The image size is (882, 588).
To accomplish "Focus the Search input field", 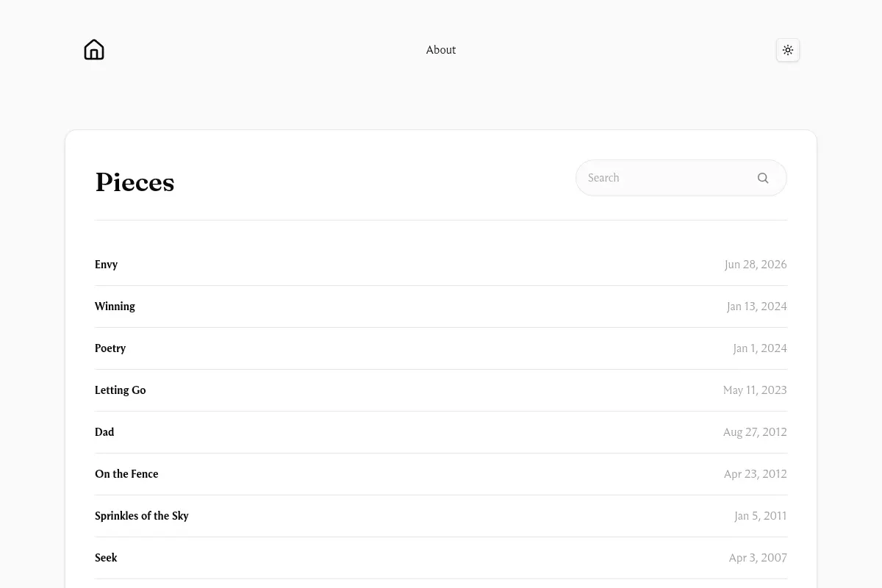I will [681, 178].
